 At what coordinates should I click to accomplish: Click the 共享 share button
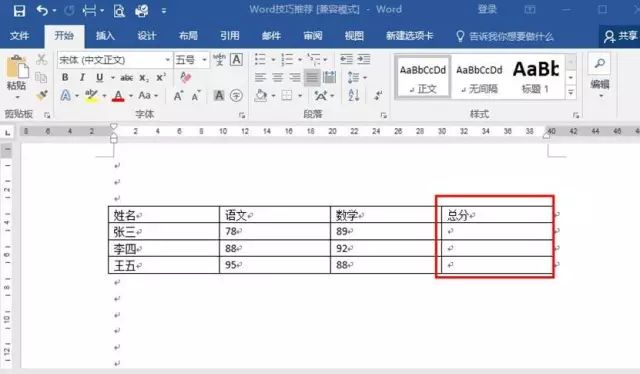coord(620,37)
